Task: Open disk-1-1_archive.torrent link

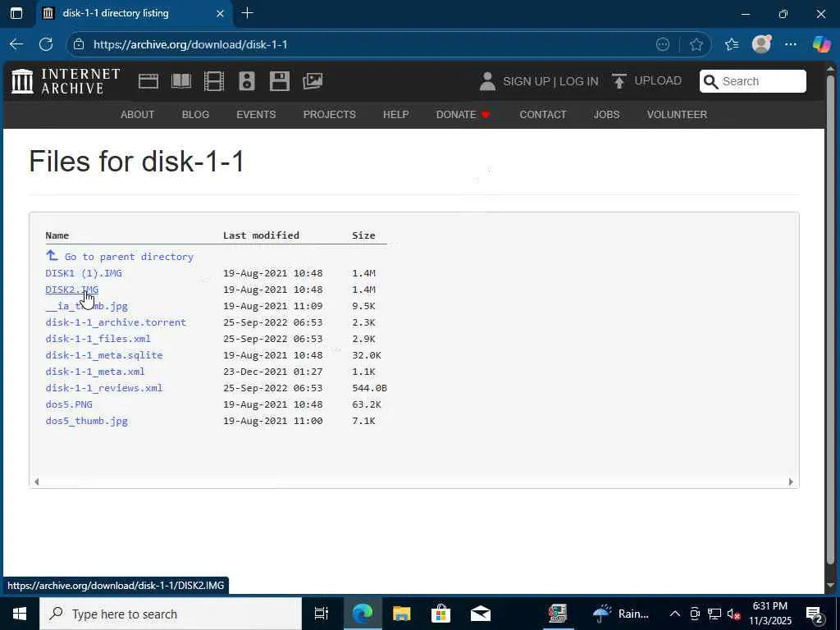Action: point(116,322)
